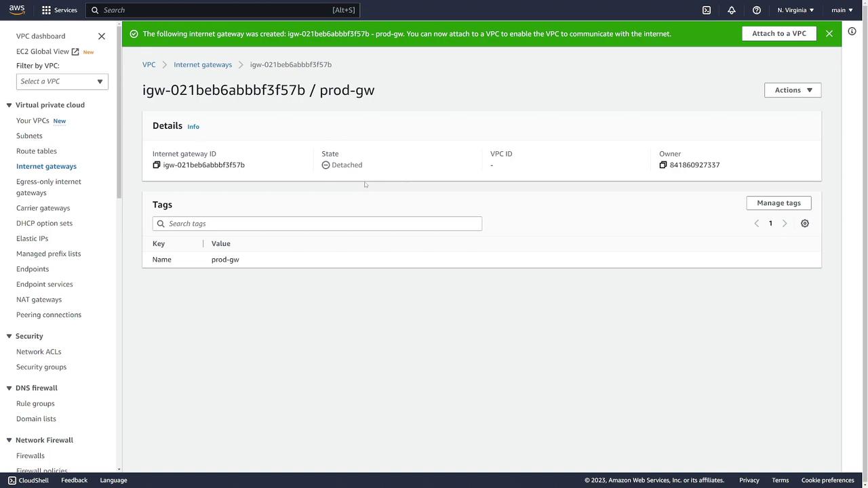
Task: Open the Services grid menu
Action: pyautogui.click(x=59, y=10)
